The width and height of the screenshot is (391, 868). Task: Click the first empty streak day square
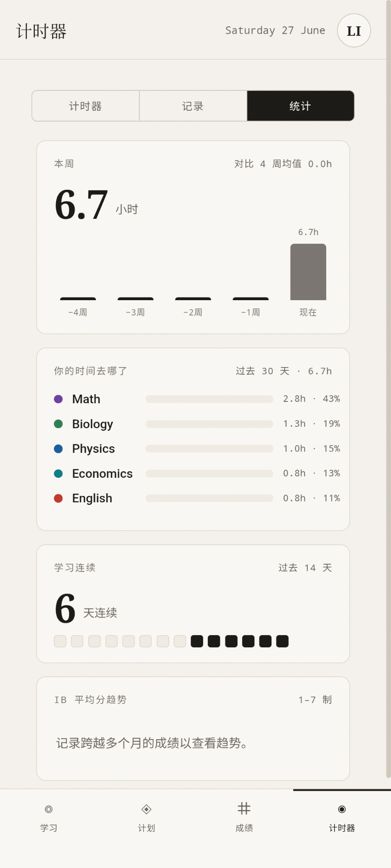tap(60, 641)
